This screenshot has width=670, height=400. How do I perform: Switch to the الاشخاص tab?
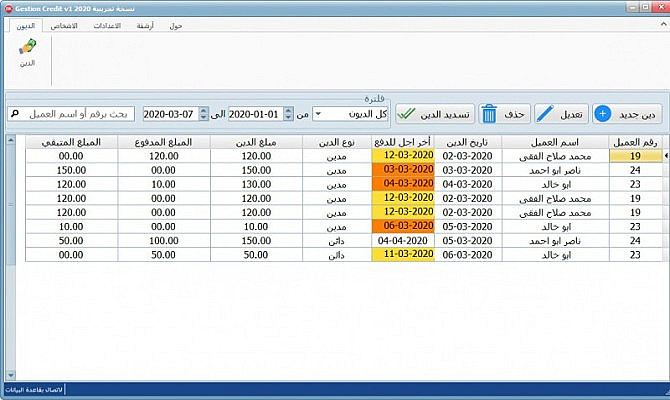point(64,26)
